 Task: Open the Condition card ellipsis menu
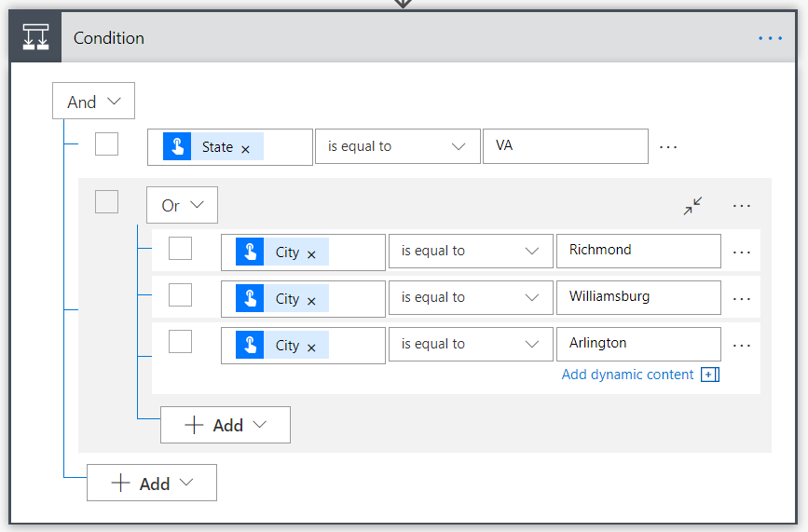point(771,38)
